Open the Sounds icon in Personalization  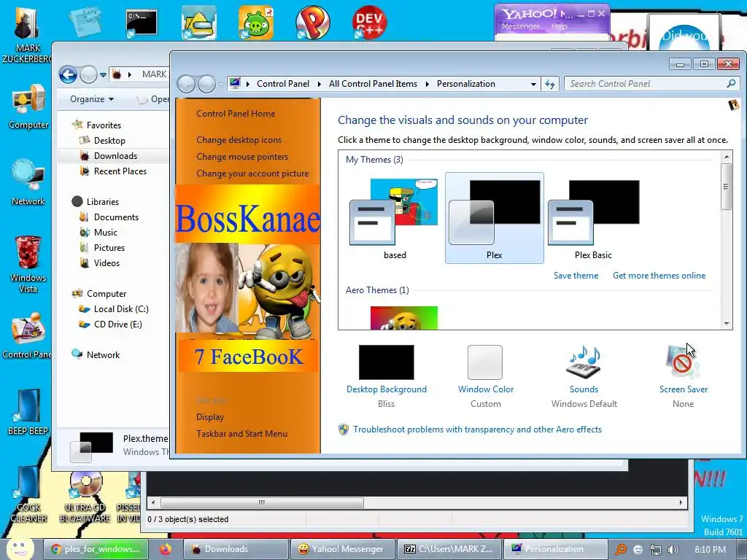pos(584,363)
